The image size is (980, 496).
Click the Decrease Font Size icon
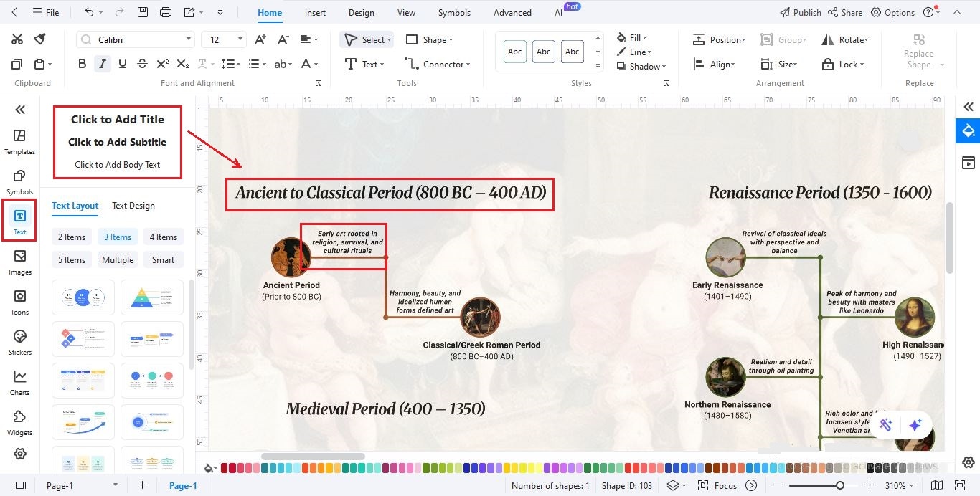(283, 39)
